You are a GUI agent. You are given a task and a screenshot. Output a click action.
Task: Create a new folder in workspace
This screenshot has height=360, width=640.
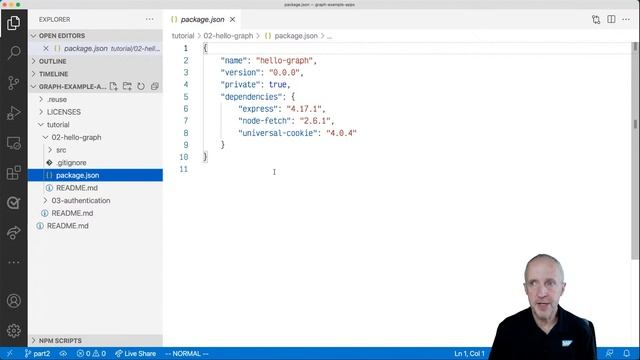[127, 87]
